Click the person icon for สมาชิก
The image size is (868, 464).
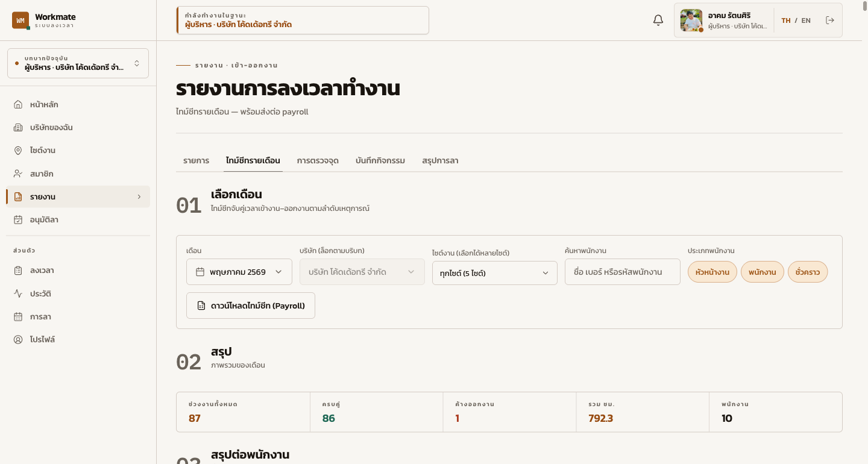[18, 174]
